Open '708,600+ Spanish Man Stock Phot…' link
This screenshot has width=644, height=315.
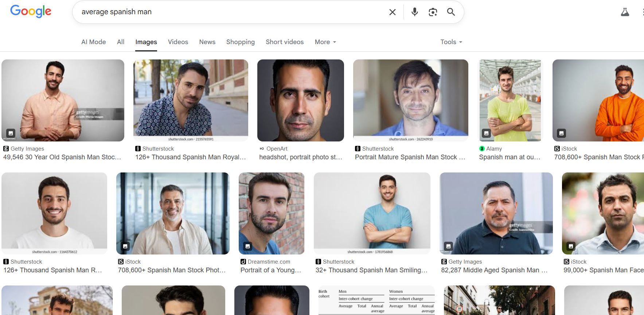tap(172, 270)
